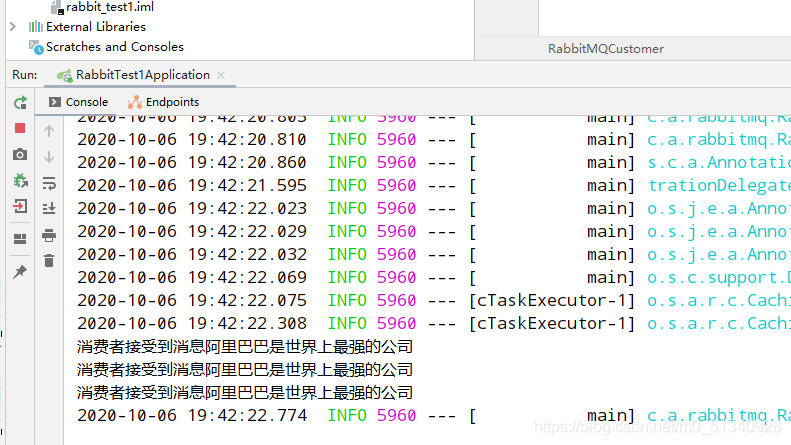Click the log line timestamped 19:42:22.075
Viewport: 791px width, 445px height.
pos(434,301)
